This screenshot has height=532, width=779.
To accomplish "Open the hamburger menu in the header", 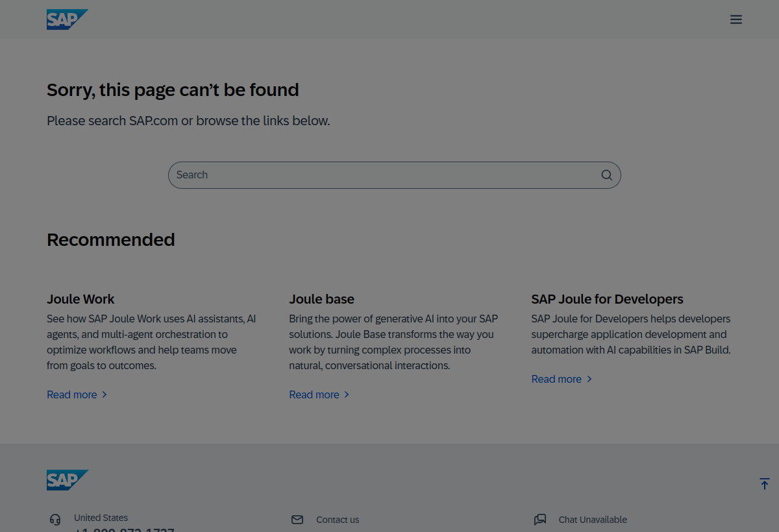I will point(736,19).
